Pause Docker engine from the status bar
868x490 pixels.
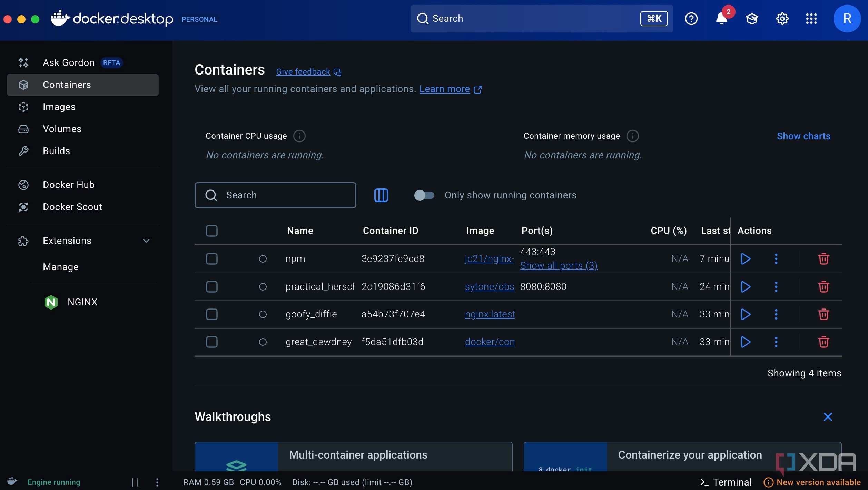pos(135,482)
